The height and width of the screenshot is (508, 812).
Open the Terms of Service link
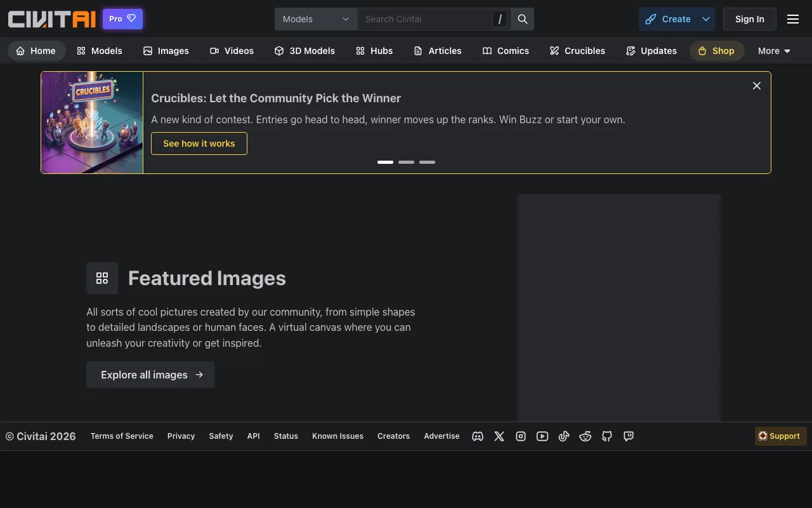pos(122,436)
